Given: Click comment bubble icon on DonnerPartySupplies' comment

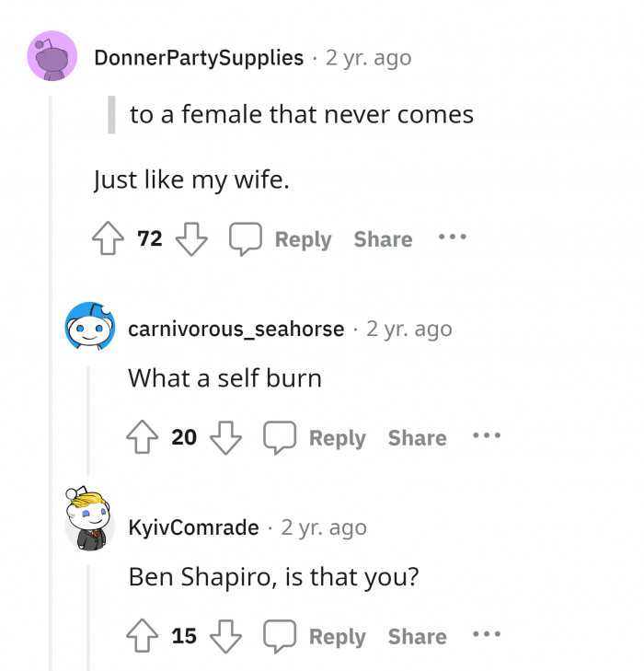Looking at the screenshot, I should point(245,239).
